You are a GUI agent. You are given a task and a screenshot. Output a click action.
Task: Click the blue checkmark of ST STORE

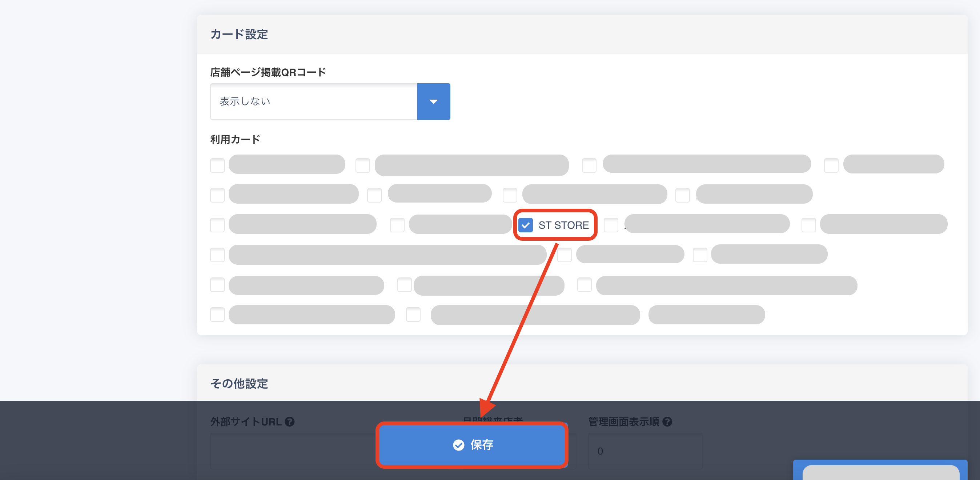[525, 225]
